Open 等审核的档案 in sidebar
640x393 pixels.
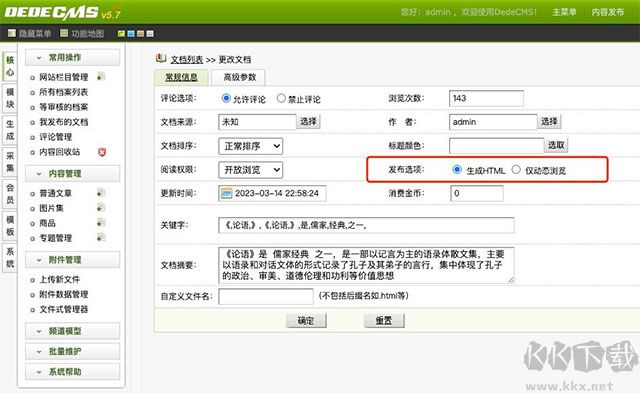pyautogui.click(x=64, y=107)
